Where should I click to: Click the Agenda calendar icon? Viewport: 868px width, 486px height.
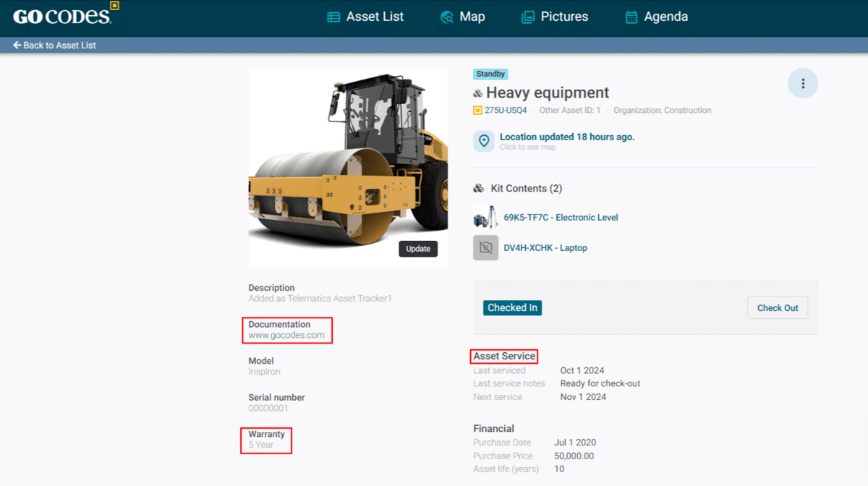[631, 17]
